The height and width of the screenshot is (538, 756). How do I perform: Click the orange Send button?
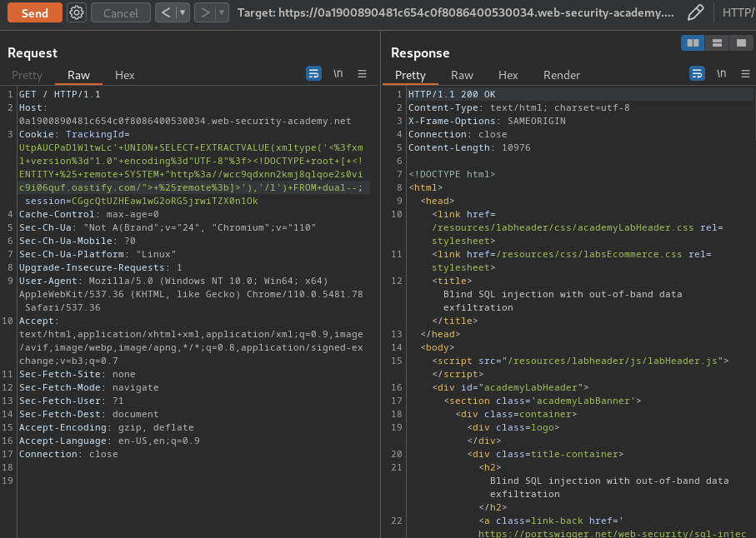(x=35, y=12)
